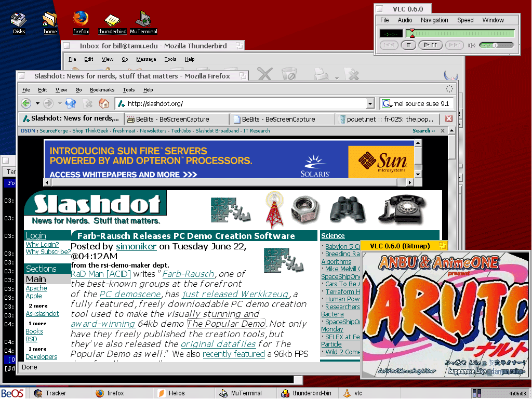The width and height of the screenshot is (532, 399).
Task: Open Tools menu in Firefox
Action: pos(129,89)
